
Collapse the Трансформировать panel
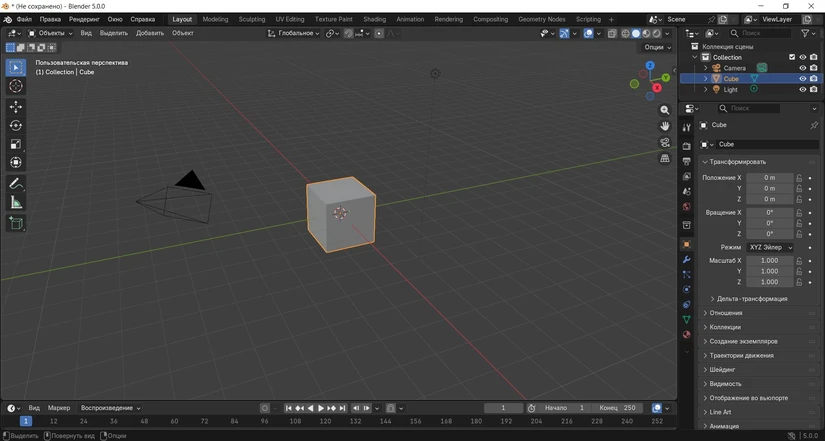pyautogui.click(x=737, y=162)
